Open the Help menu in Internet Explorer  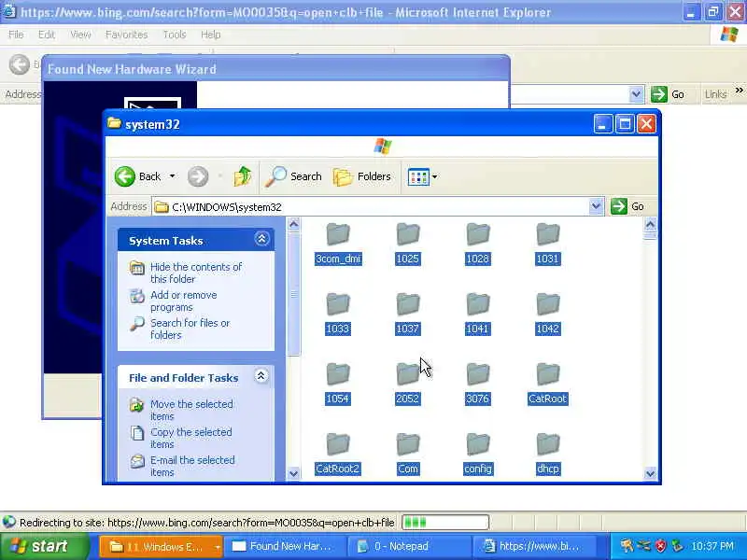point(211,35)
